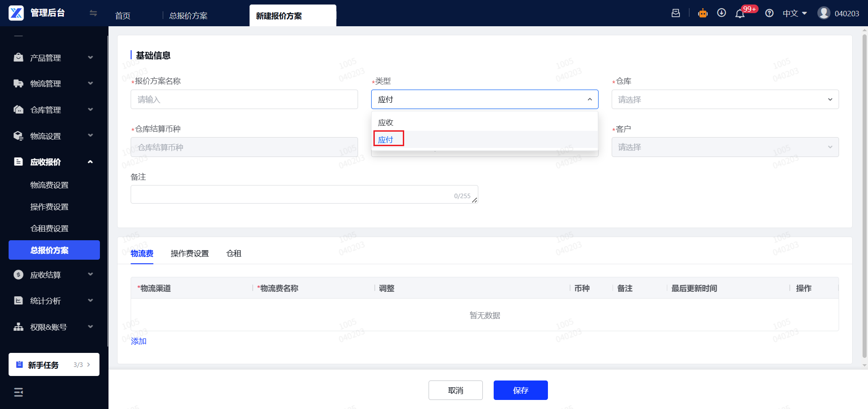
Task: Click the 应收结算 dollar icon
Action: 19,275
